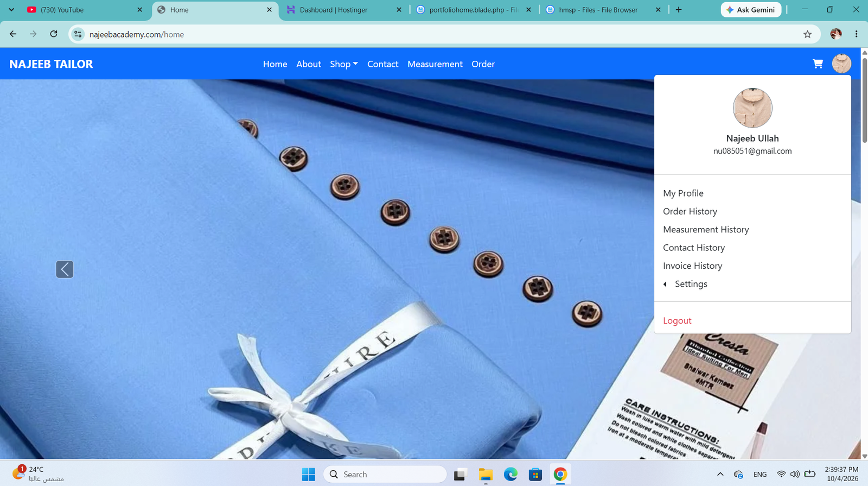The width and height of the screenshot is (868, 486).
Task: Open a new browser tab
Action: [679, 10]
